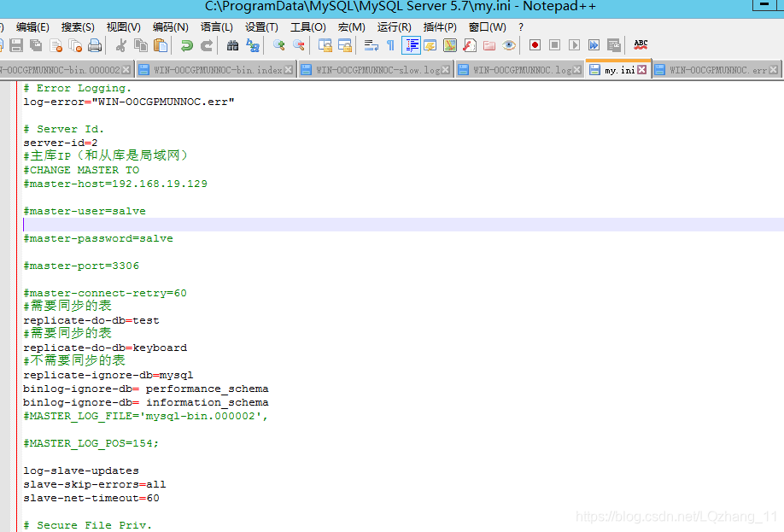Open Find with the binoculars icon
Screen dimensions: 784x532
(x=232, y=45)
